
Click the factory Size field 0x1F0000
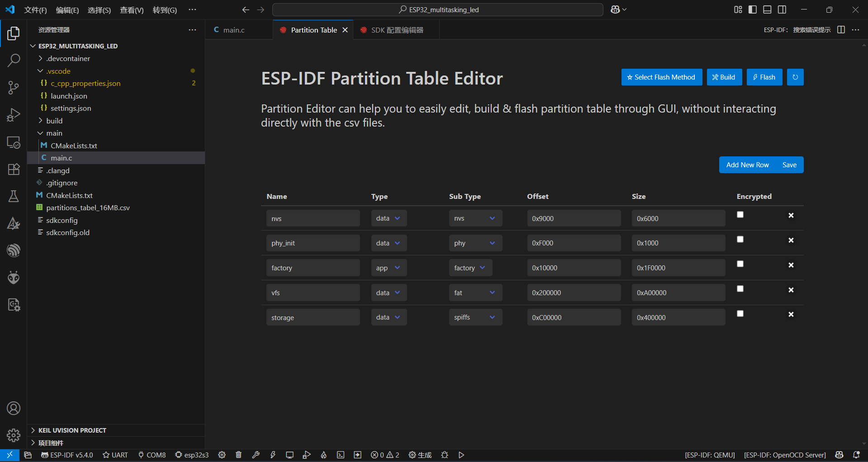678,268
